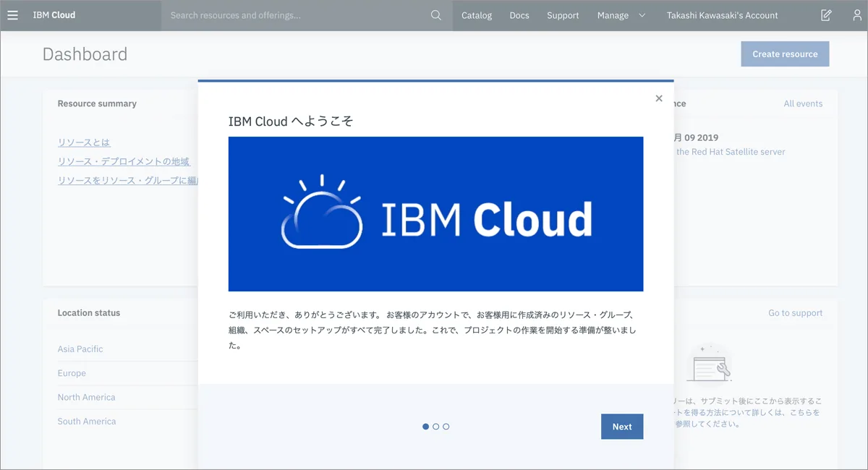
Task: Click the IBM Cloud logo banner image
Action: click(435, 214)
